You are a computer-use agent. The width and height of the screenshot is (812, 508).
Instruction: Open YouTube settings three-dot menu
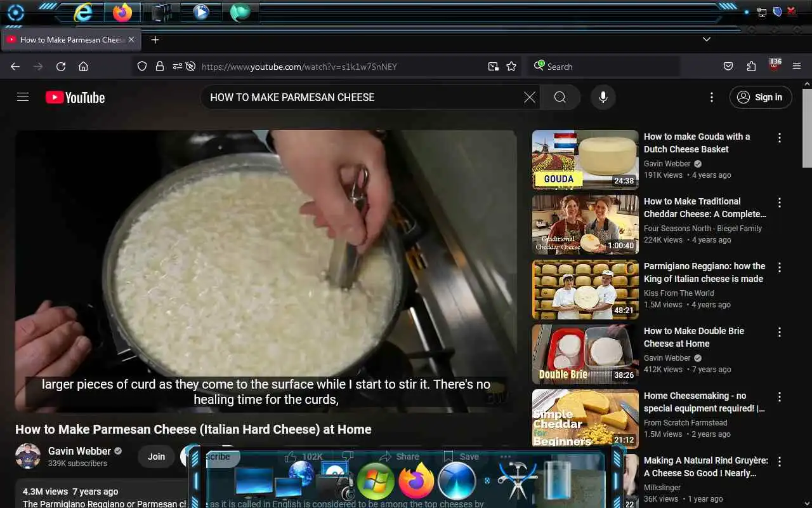point(711,97)
